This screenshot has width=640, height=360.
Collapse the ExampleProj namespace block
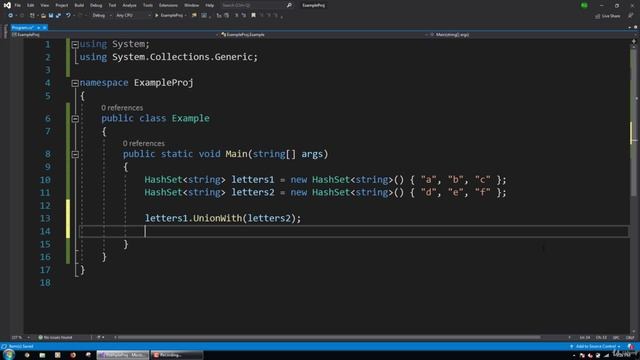point(75,83)
